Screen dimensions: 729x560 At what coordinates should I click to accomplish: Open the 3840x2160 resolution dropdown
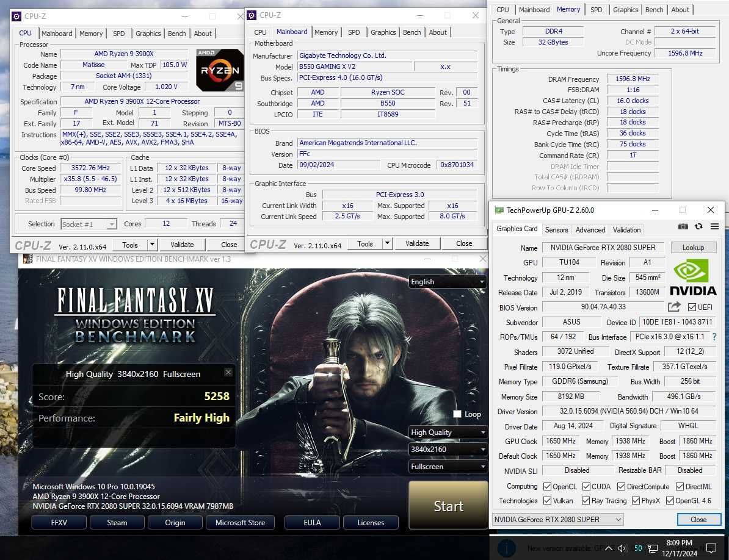pyautogui.click(x=448, y=450)
